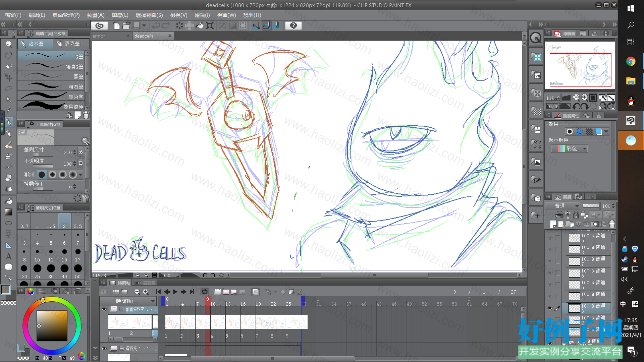This screenshot has width=644, height=362.
Task: Open the 3D material folder icon
Action: 536,198
